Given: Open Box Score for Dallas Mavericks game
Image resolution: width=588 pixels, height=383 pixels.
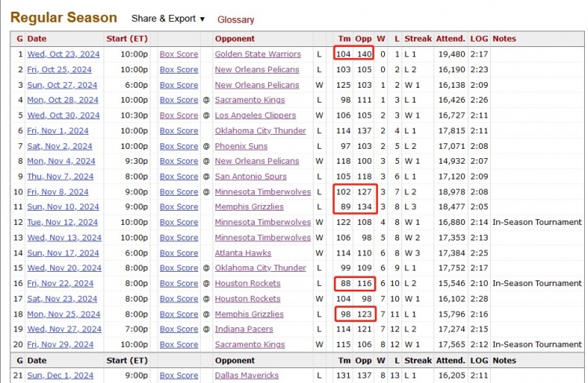Looking at the screenshot, I should (179, 376).
